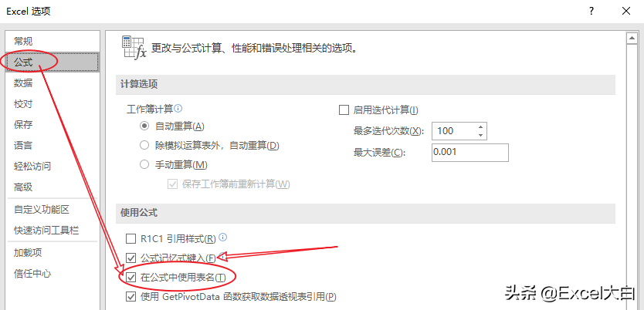The height and width of the screenshot is (310, 644).
Task: Select the automatic recalculation radio button
Action: [x=144, y=126]
